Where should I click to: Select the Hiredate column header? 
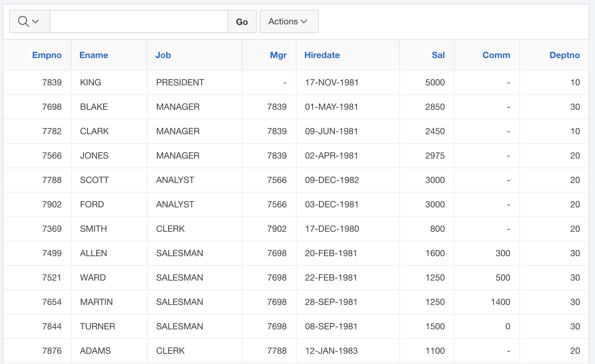click(x=322, y=55)
